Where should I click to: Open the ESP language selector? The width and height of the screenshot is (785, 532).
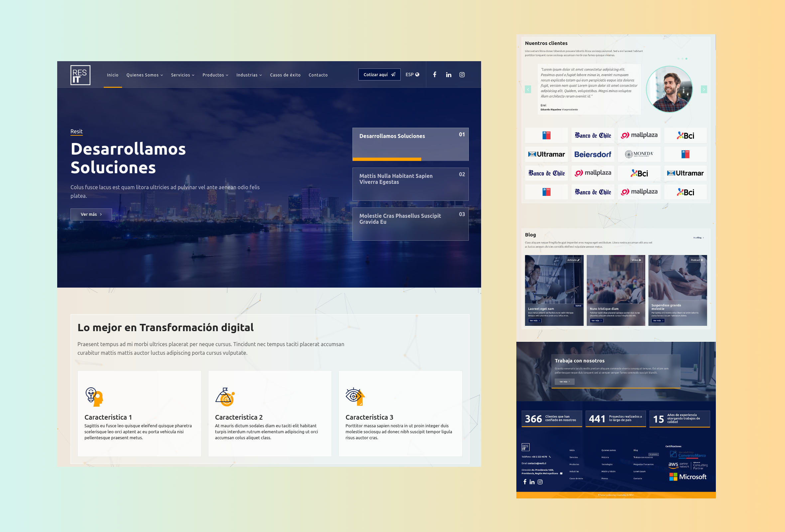(412, 75)
